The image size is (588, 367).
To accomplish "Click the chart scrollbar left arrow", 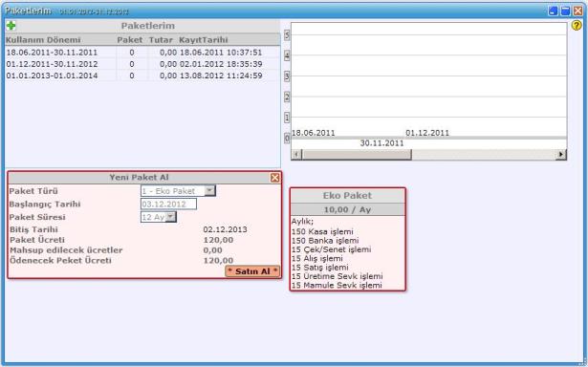I will tap(296, 154).
